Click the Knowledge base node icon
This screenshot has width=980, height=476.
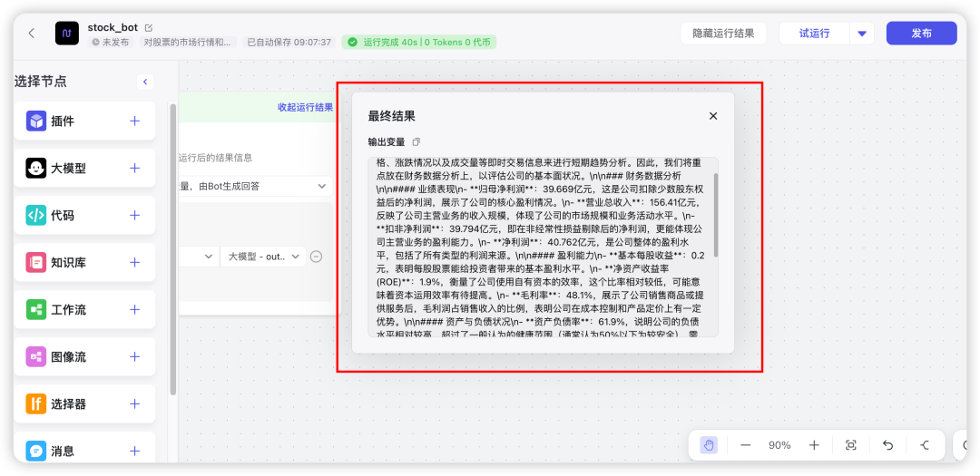pos(35,262)
